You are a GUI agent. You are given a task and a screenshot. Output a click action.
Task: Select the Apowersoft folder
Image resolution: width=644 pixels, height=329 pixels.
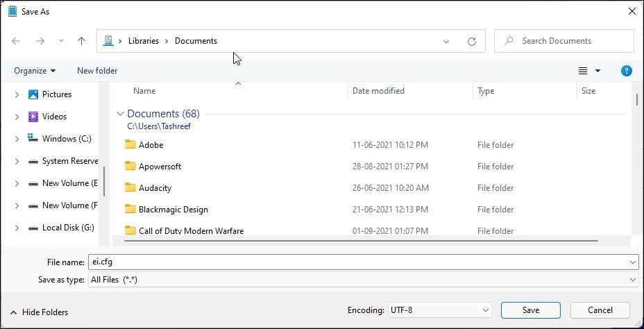pyautogui.click(x=160, y=167)
